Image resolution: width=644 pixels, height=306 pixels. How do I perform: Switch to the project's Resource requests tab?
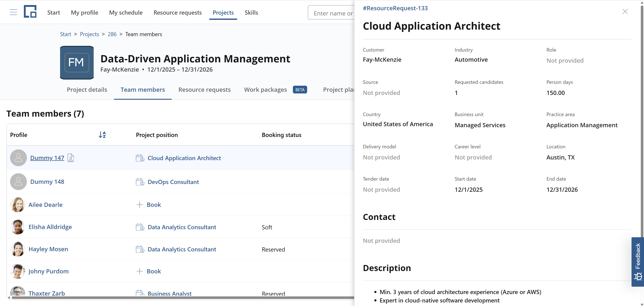pos(204,90)
